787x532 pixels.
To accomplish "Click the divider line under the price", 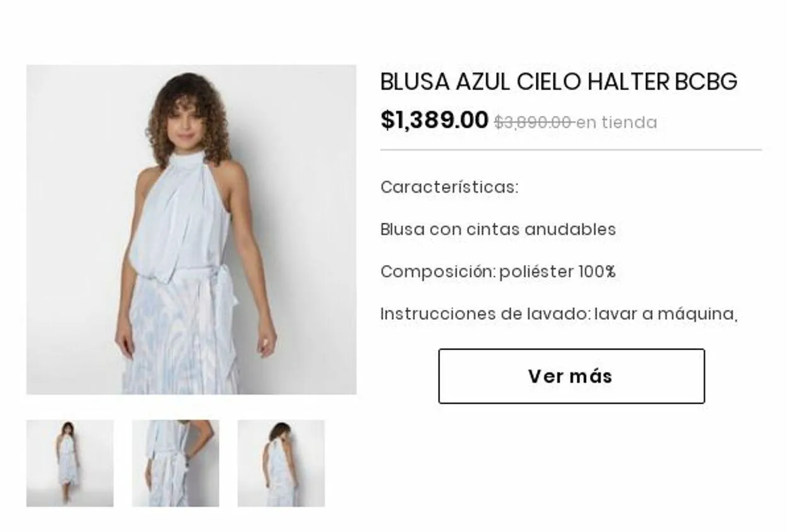I will [571, 150].
